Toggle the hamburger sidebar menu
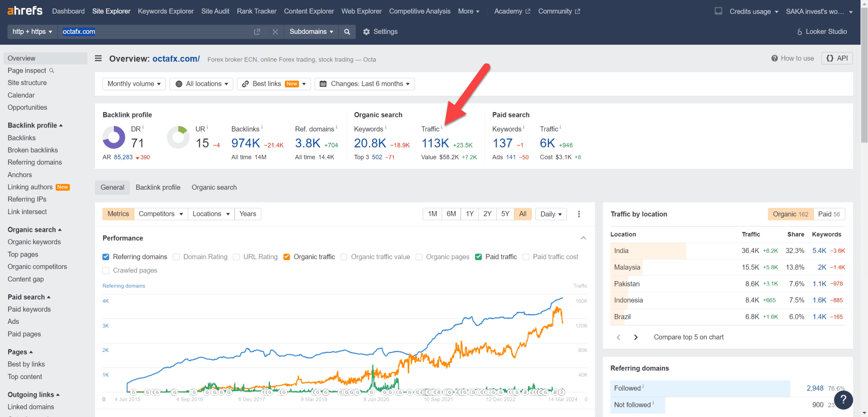This screenshot has width=868, height=417. tap(98, 58)
